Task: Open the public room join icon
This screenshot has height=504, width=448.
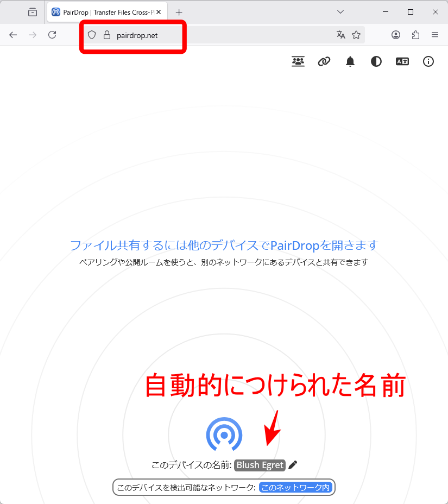Action: pyautogui.click(x=298, y=61)
